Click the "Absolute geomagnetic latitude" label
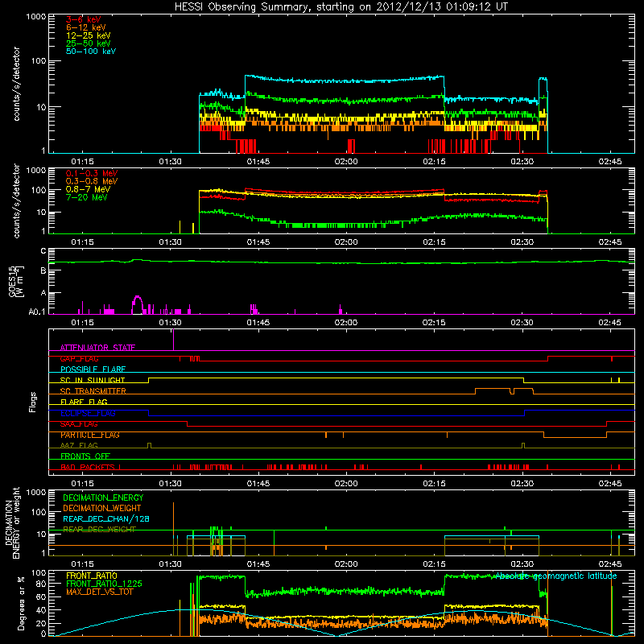 click(556, 576)
